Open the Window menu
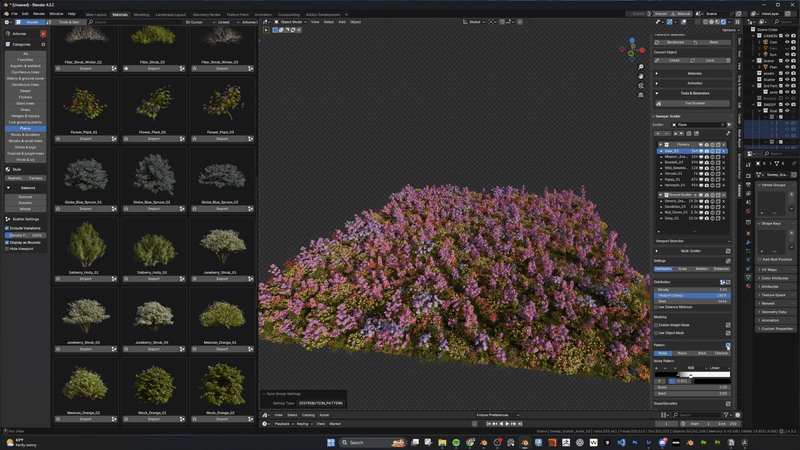This screenshot has width=800, height=450. point(58,13)
